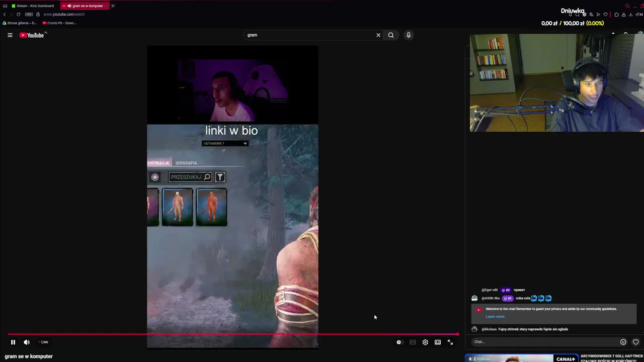Open the chat emoji picker
The width and height of the screenshot is (644, 362).
click(x=623, y=342)
